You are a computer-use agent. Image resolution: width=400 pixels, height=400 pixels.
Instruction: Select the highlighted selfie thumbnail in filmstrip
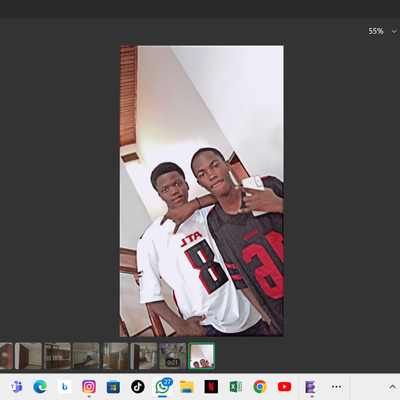pyautogui.click(x=202, y=356)
